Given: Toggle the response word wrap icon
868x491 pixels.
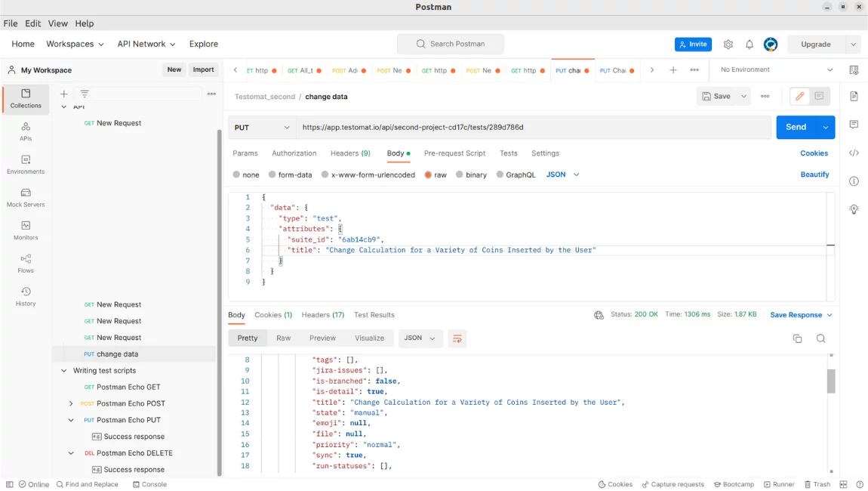Looking at the screenshot, I should point(457,338).
